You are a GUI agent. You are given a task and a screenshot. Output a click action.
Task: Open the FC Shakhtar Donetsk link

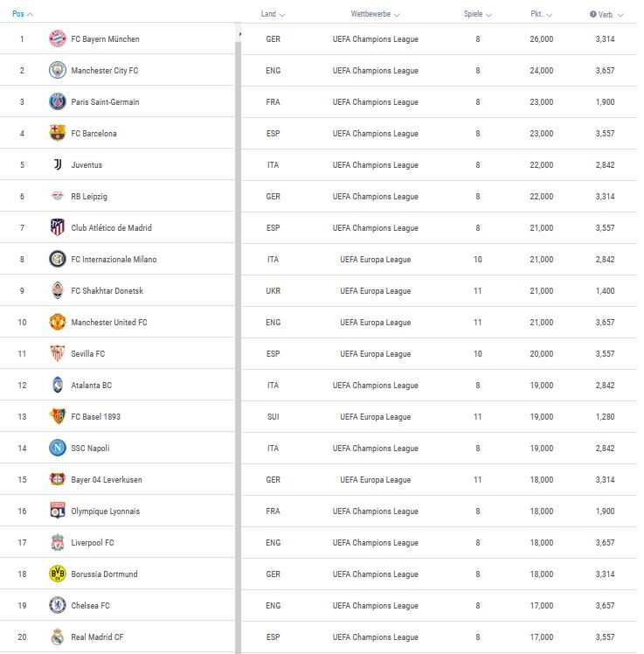pos(107,290)
